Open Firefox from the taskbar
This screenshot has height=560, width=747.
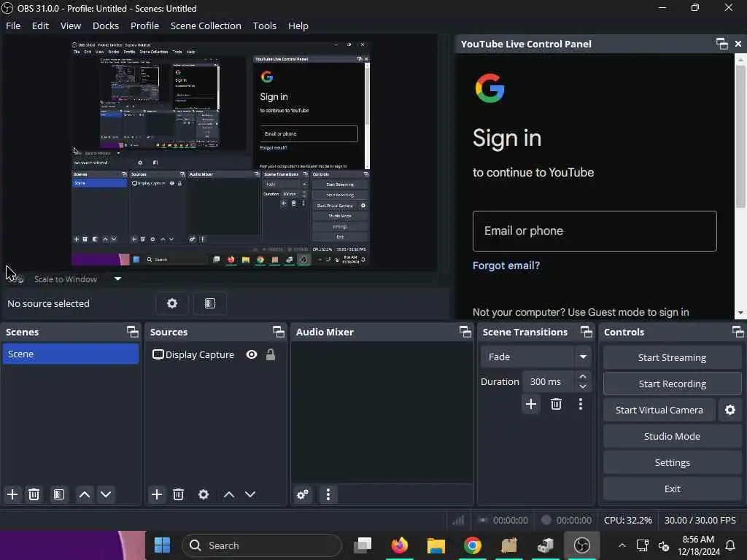tap(400, 545)
